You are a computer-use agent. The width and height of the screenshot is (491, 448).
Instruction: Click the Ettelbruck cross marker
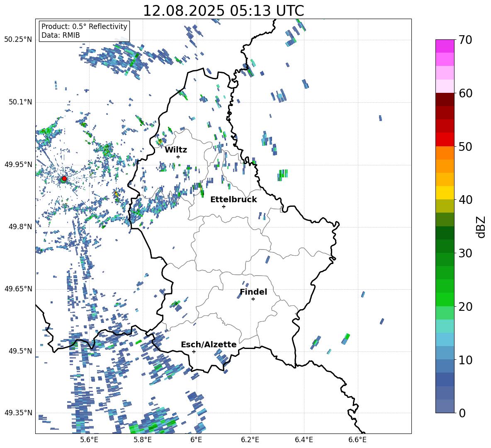[x=224, y=206]
